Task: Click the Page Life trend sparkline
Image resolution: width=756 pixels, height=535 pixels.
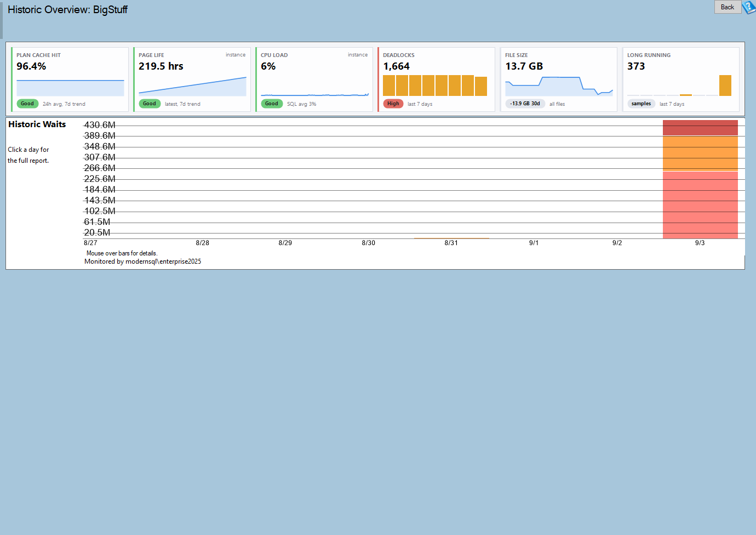Action: coord(192,86)
